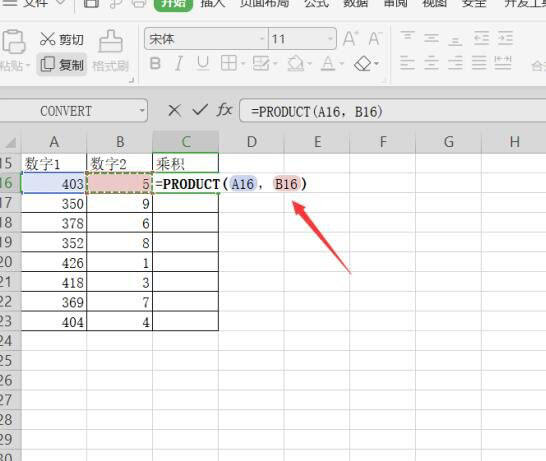Increase font size with larger A icon
546x461 pixels.
pyautogui.click(x=350, y=39)
